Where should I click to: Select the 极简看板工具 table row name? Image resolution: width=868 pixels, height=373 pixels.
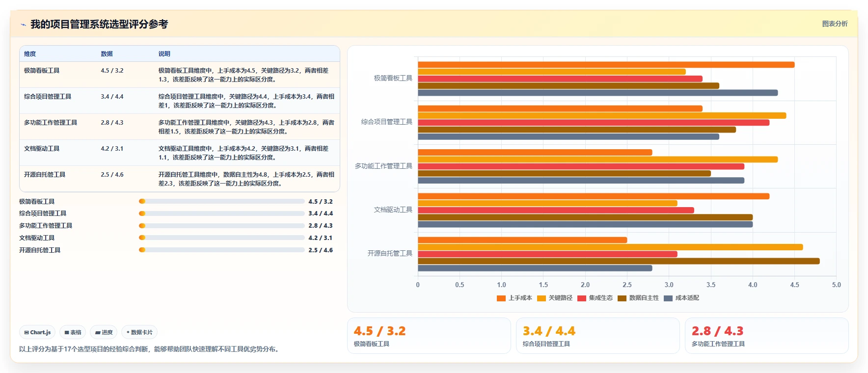(42, 71)
